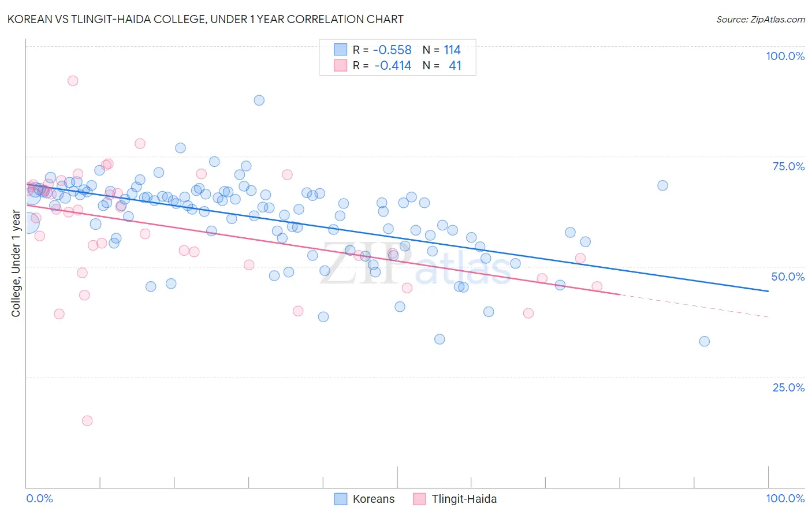Open the Source: ZipAtlas.com link
812x515 pixels.
tap(761, 19)
